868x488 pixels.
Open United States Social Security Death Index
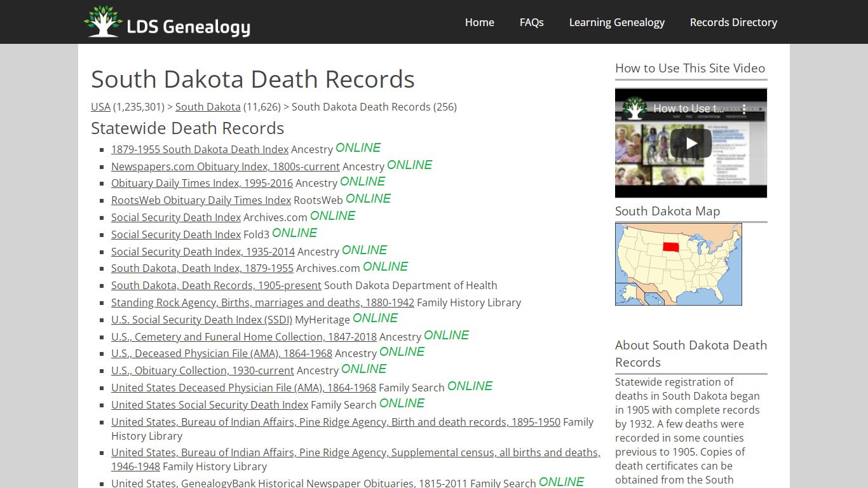210,405
